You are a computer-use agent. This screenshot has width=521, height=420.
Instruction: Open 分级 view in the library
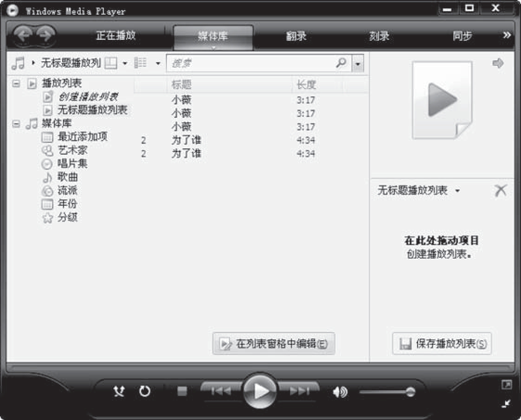coord(67,217)
